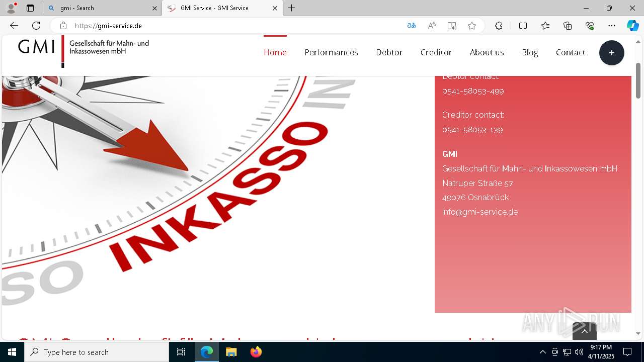This screenshot has width=644, height=362.
Task: Open the taskbar clock and date
Action: click(x=601, y=352)
